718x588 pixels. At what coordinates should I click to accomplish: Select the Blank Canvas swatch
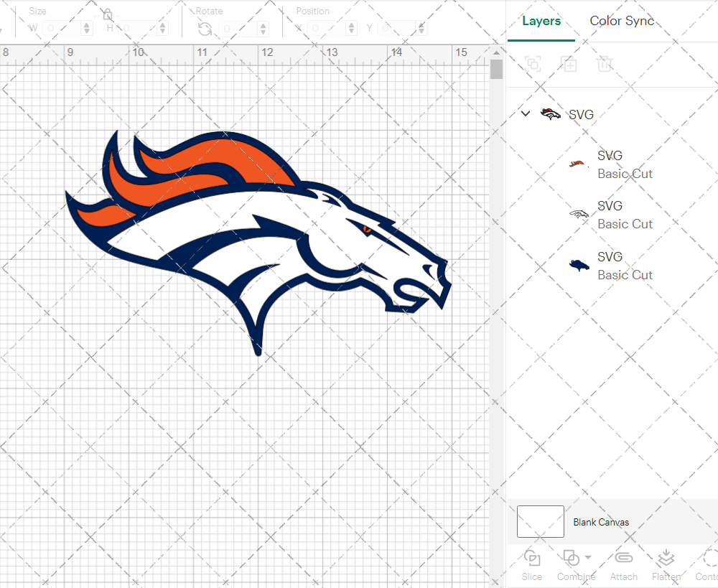tap(541, 522)
